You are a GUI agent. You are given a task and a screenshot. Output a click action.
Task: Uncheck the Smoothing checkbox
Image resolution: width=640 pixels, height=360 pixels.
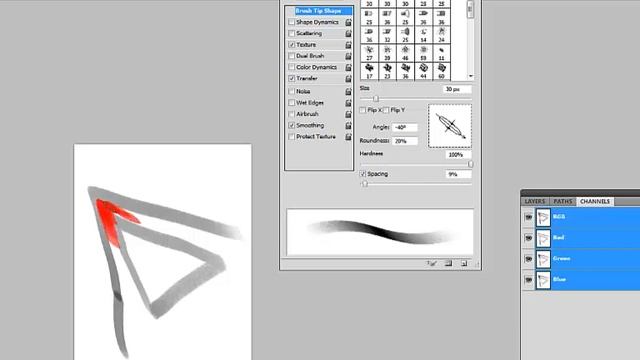tap(291, 125)
